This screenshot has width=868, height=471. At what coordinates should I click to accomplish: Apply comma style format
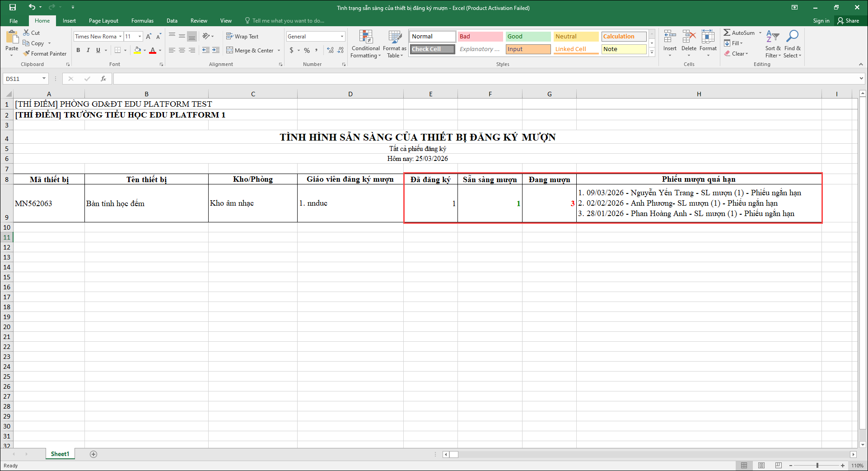pos(317,50)
